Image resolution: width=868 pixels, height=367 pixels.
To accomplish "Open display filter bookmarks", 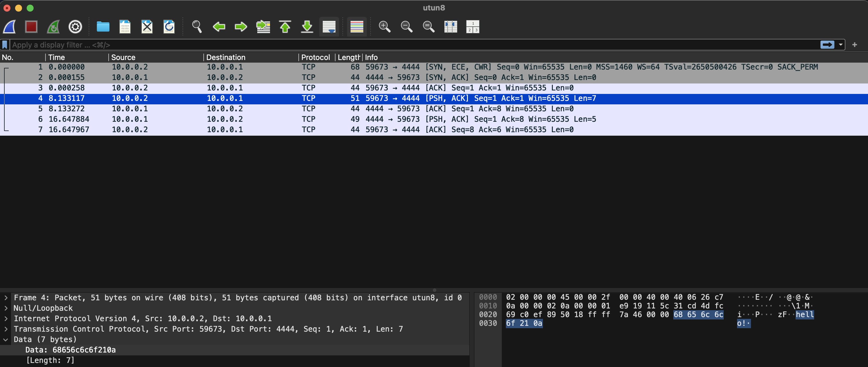I will (5, 44).
